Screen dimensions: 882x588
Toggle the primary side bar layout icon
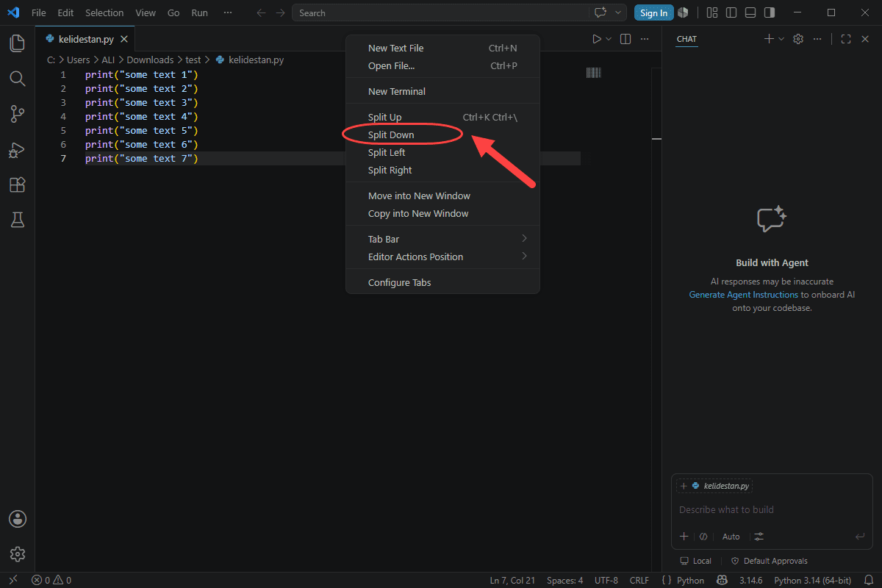coord(731,12)
